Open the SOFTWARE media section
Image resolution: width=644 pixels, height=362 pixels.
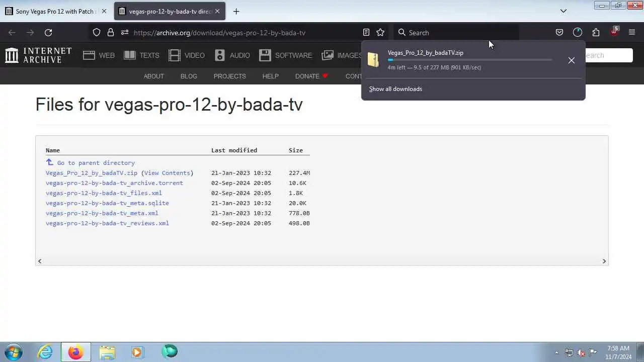pos(286,55)
